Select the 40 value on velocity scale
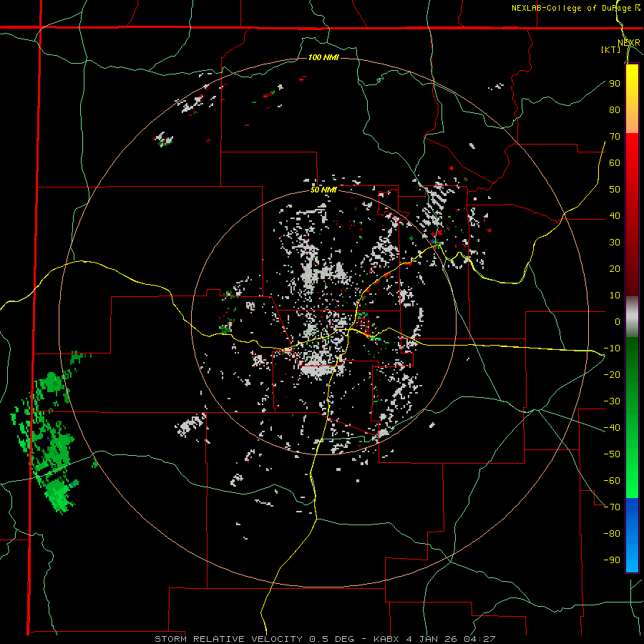 (x=615, y=215)
